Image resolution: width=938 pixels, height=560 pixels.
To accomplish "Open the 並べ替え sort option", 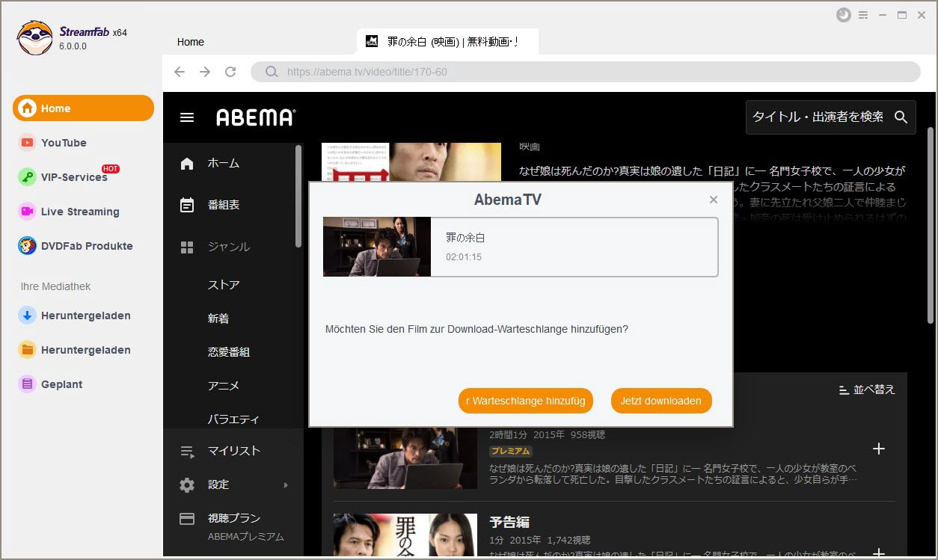I will pos(867,390).
